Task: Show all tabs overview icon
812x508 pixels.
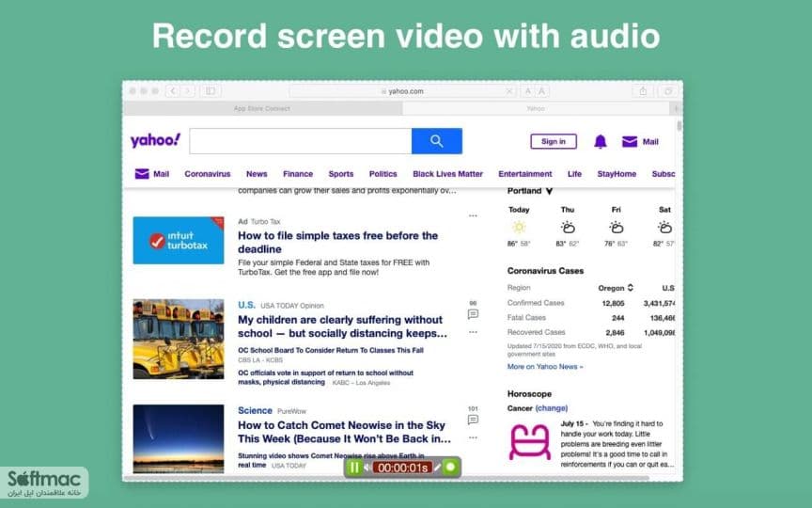Action: point(668,91)
